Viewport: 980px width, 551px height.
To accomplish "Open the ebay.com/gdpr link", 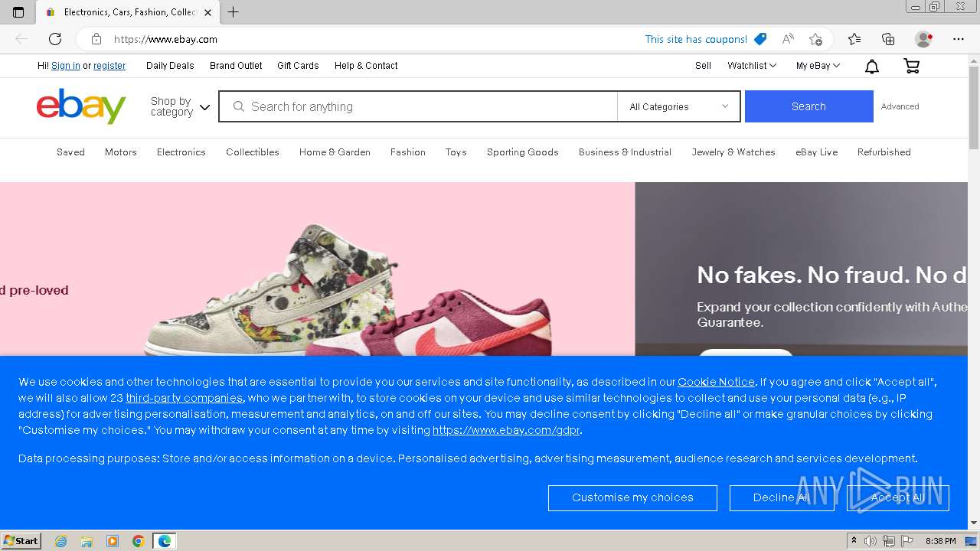I will tap(506, 430).
